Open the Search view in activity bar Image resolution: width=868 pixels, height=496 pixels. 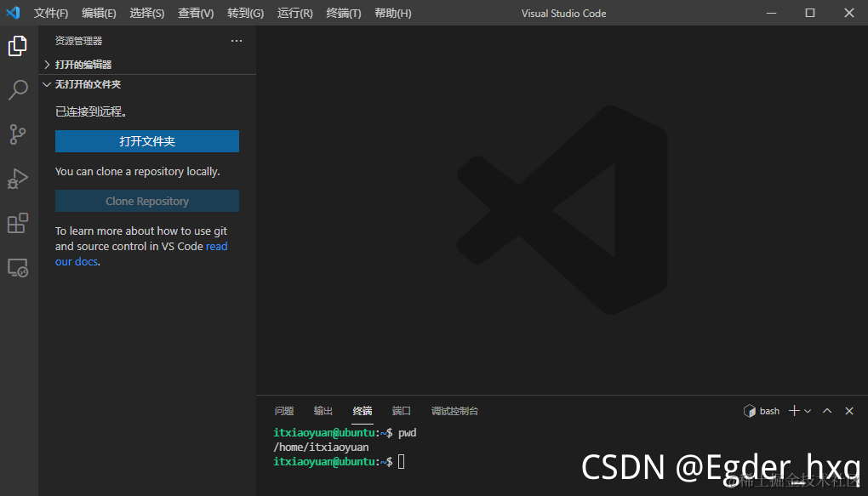(x=18, y=89)
